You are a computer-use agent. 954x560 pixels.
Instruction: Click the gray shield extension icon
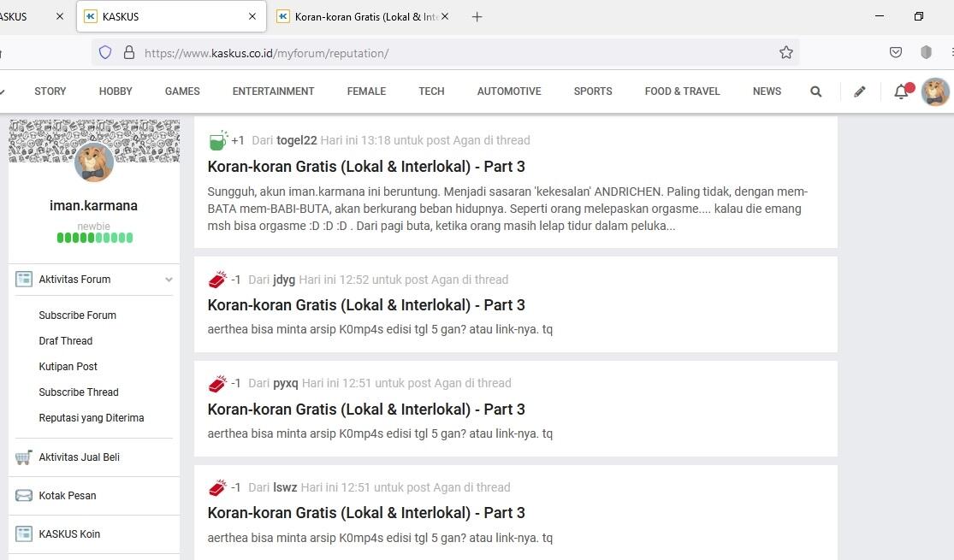(926, 53)
